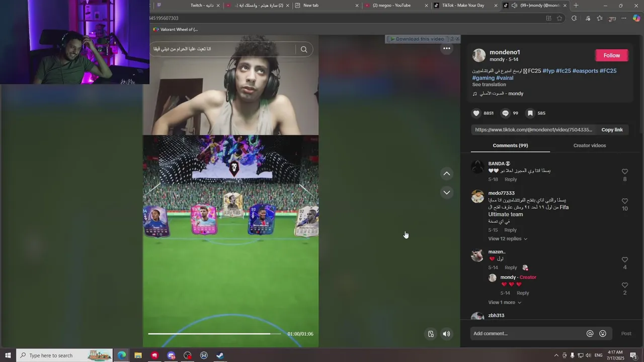Viewport: 644px width, 362px height.
Task: Open Windows Start menu
Action: pyautogui.click(x=8, y=355)
